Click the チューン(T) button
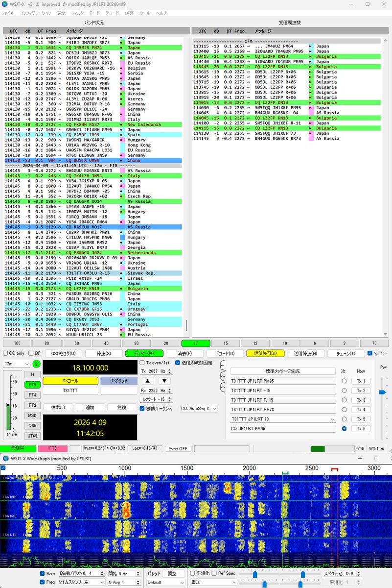 tap(346, 353)
